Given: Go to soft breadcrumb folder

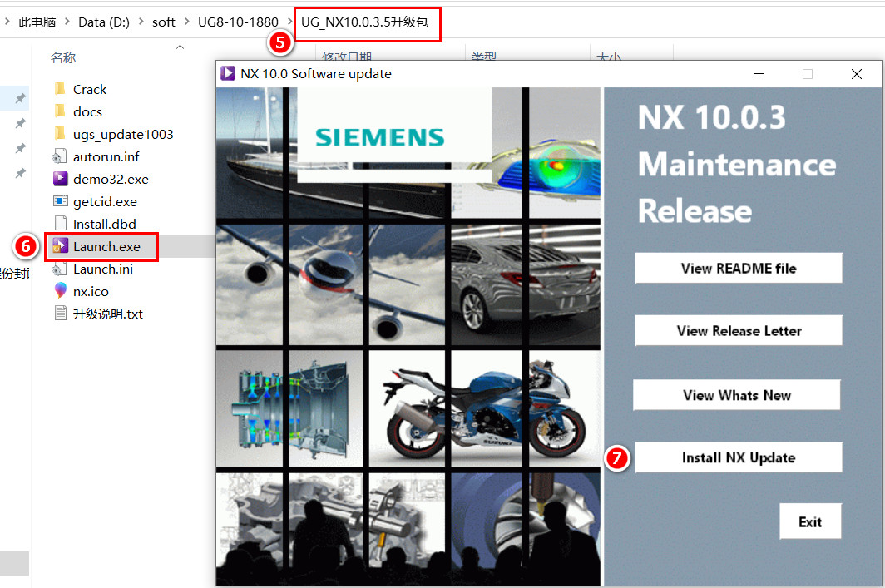Looking at the screenshot, I should 164,22.
